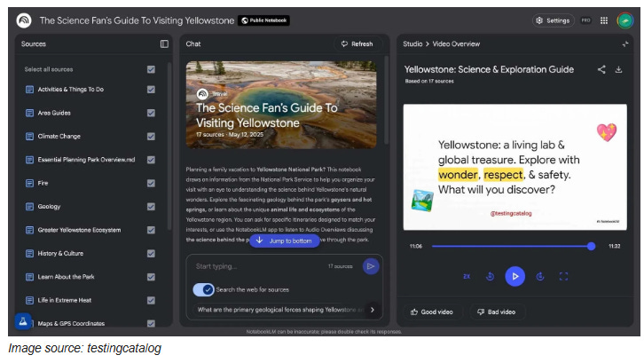
Task: Rate as Good video
Action: pos(432,312)
